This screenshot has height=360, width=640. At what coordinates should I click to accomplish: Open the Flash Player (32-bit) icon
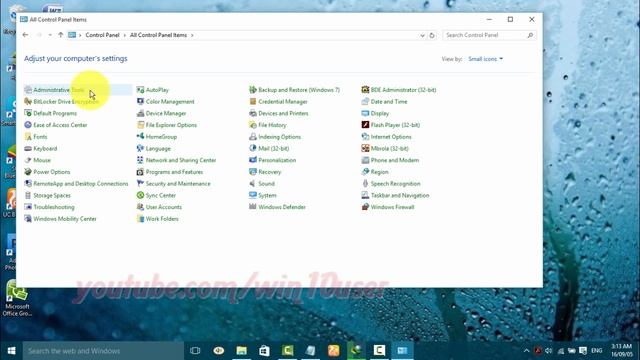click(x=365, y=125)
